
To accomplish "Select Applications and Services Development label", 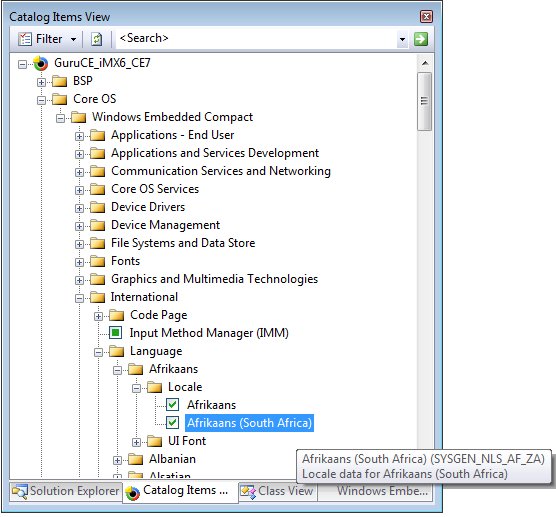I will click(x=215, y=153).
